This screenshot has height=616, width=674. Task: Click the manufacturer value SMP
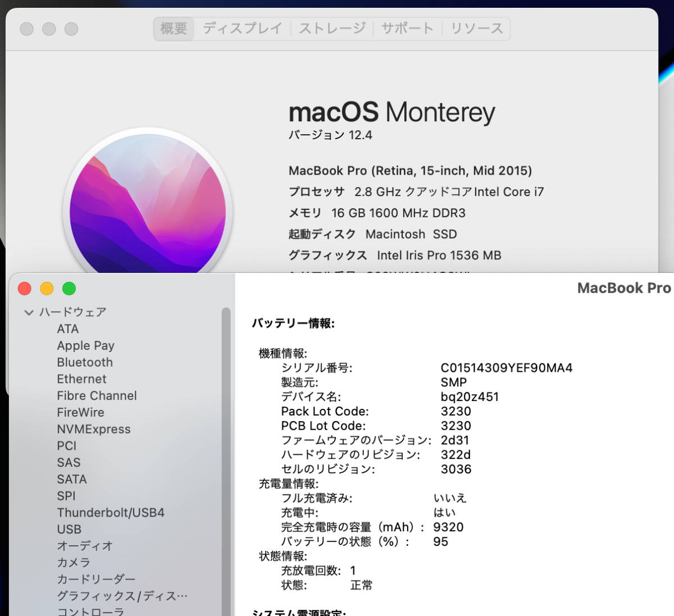click(453, 382)
